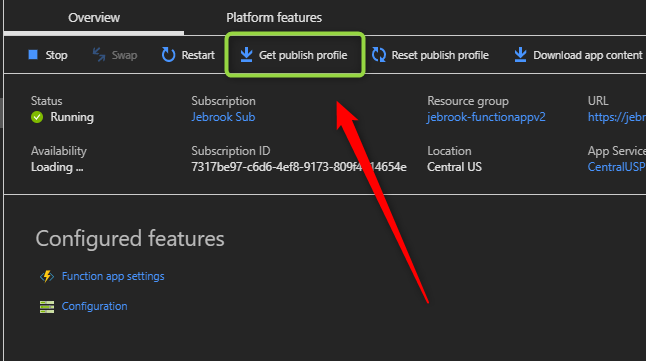Open the jebrook-functionappv2 resource group link
This screenshot has width=646, height=361.
point(486,117)
